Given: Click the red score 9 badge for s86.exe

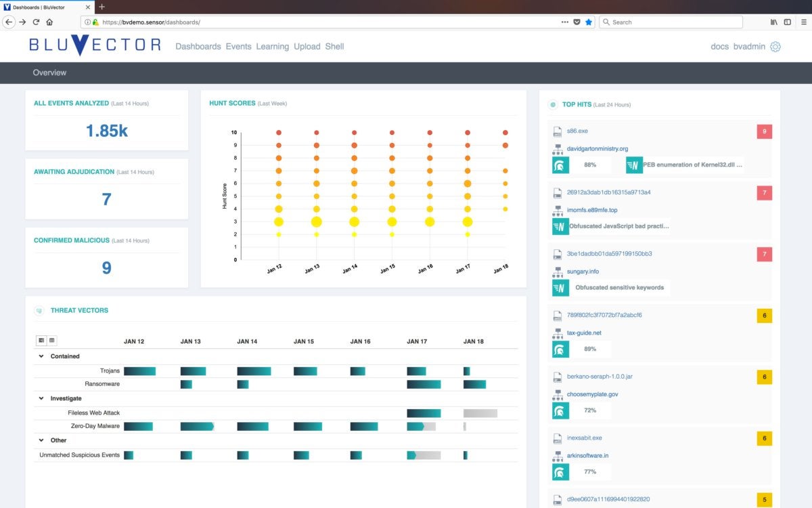Looking at the screenshot, I should pyautogui.click(x=765, y=132).
